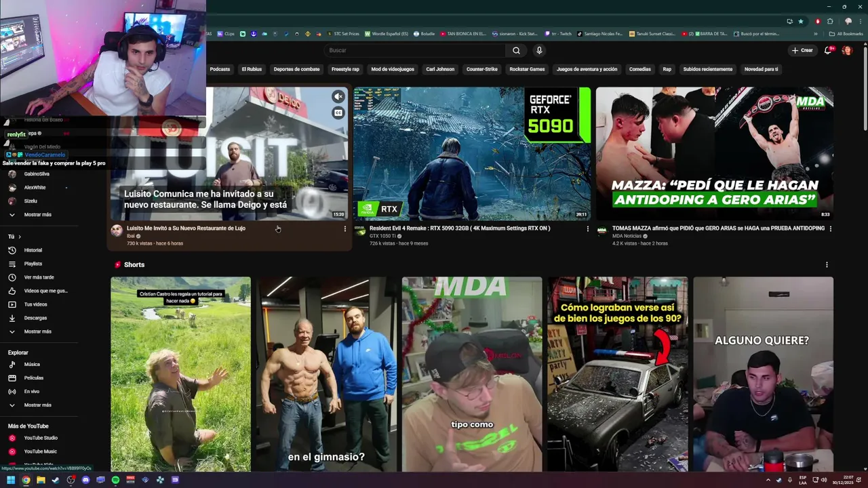This screenshot has width=868, height=488.
Task: Unmute the Luisito video preview
Action: click(338, 97)
